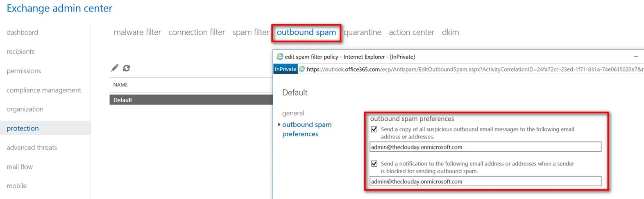
Task: Open mobile in the left navigation
Action: 16,185
